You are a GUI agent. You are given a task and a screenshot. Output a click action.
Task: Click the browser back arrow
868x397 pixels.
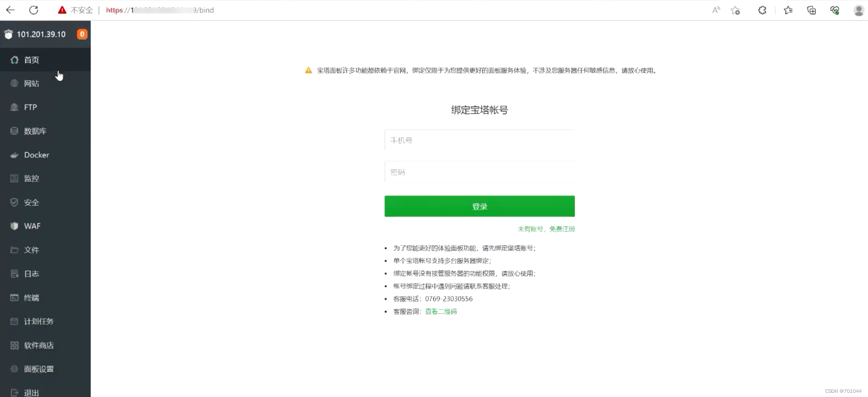[x=10, y=10]
